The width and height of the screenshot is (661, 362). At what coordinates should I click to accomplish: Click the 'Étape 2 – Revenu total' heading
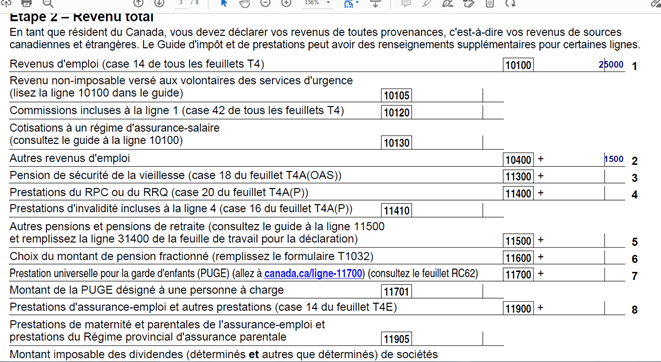[x=81, y=18]
